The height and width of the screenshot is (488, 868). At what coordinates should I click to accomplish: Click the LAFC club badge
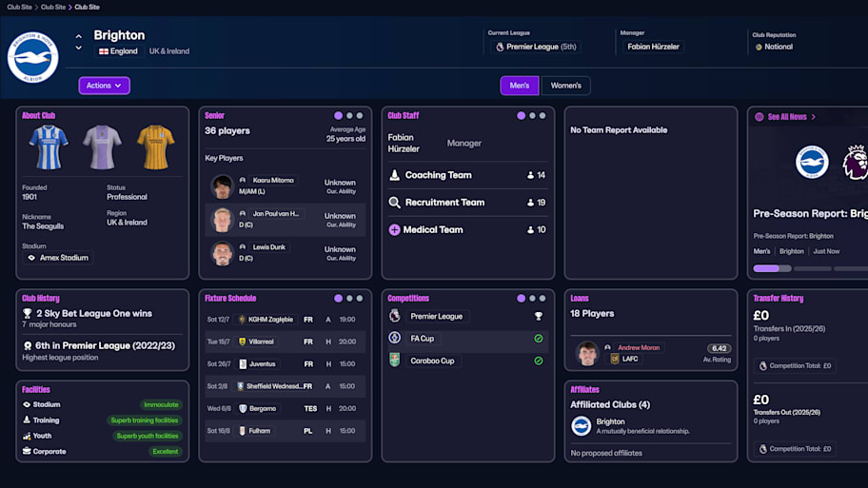[x=615, y=359]
